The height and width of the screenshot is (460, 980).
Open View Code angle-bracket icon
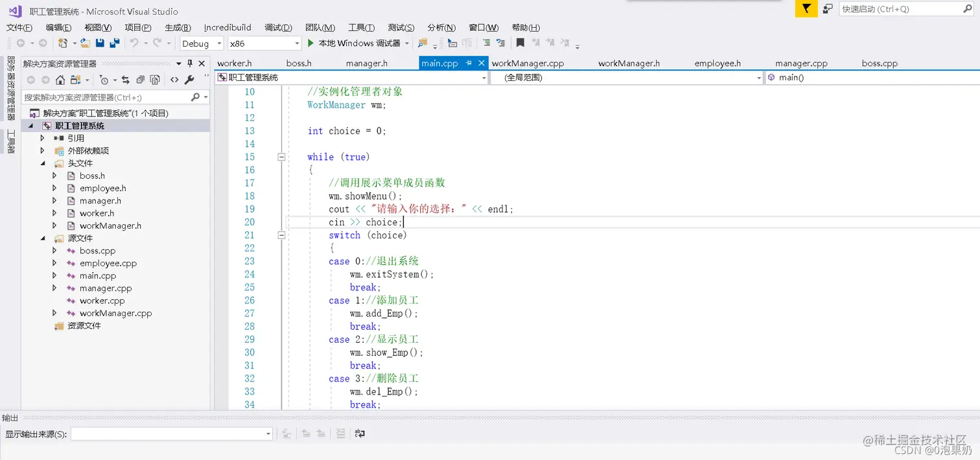[174, 80]
